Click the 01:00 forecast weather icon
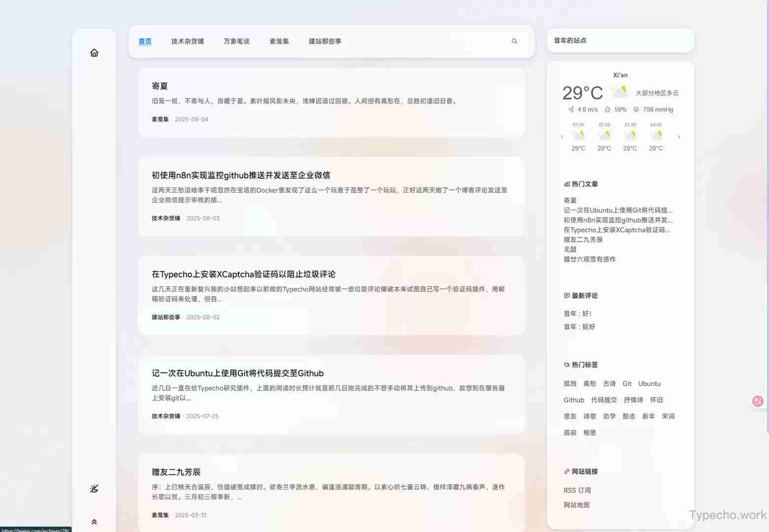 click(x=578, y=135)
